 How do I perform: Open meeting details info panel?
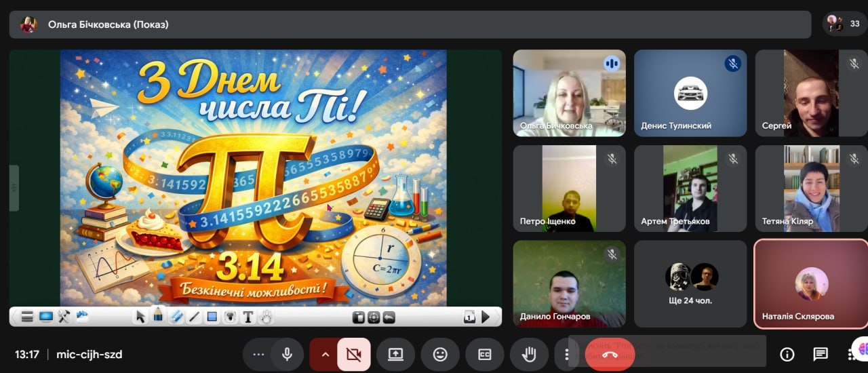tap(787, 354)
